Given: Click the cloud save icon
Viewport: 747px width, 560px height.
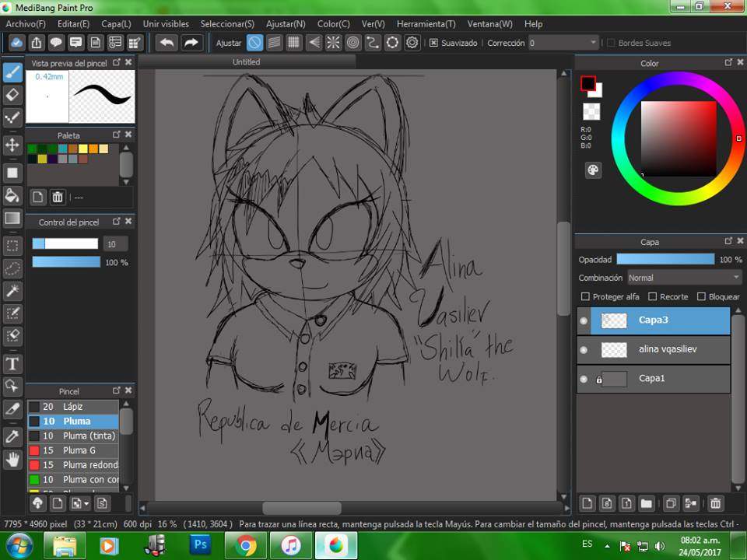Looking at the screenshot, I should tap(16, 43).
